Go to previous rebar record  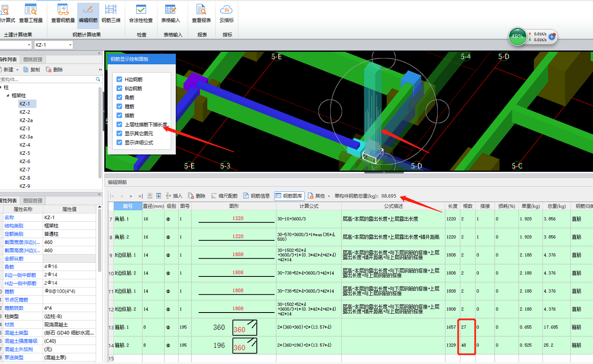122,196
